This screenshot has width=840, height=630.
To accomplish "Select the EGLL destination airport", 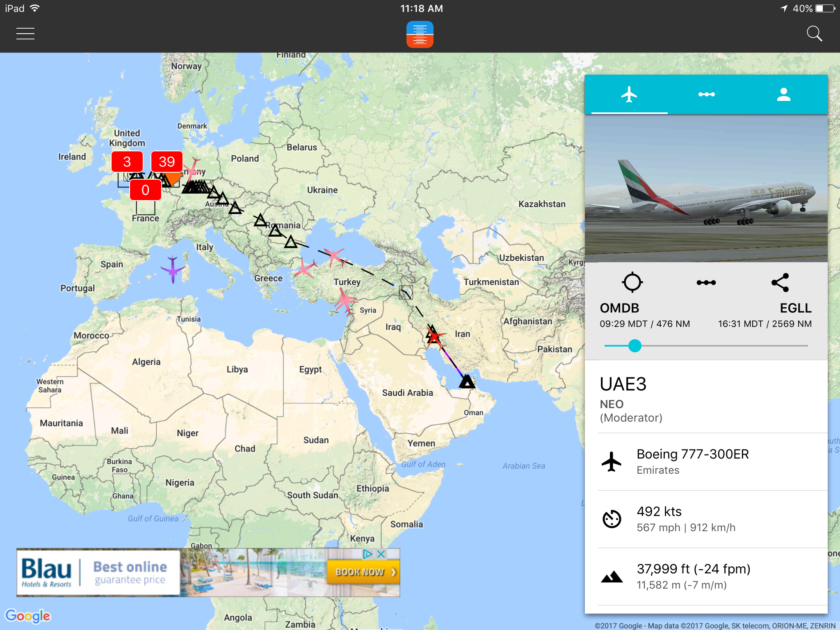I will coord(796,308).
